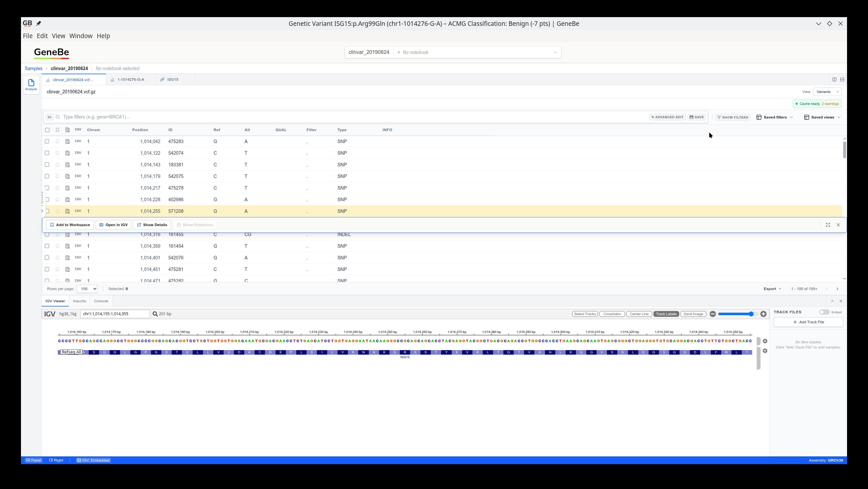The width and height of the screenshot is (868, 489).
Task: Open the File menu
Action: pyautogui.click(x=28, y=36)
